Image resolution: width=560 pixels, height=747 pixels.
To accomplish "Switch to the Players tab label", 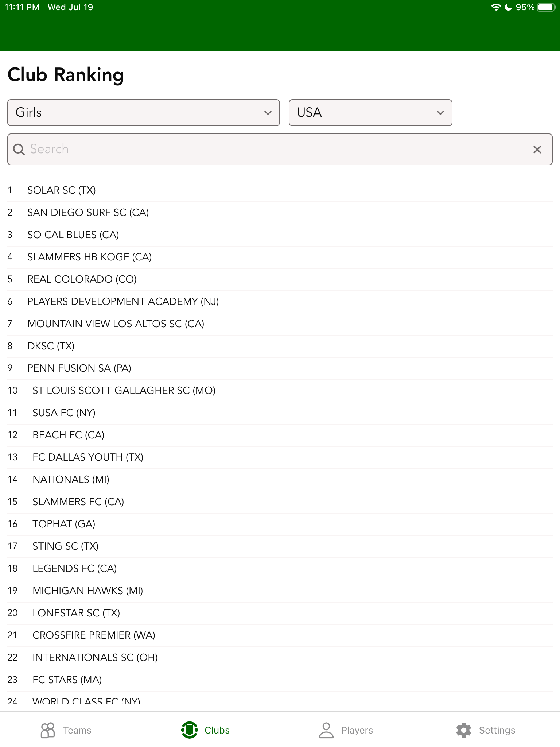I will (x=357, y=730).
